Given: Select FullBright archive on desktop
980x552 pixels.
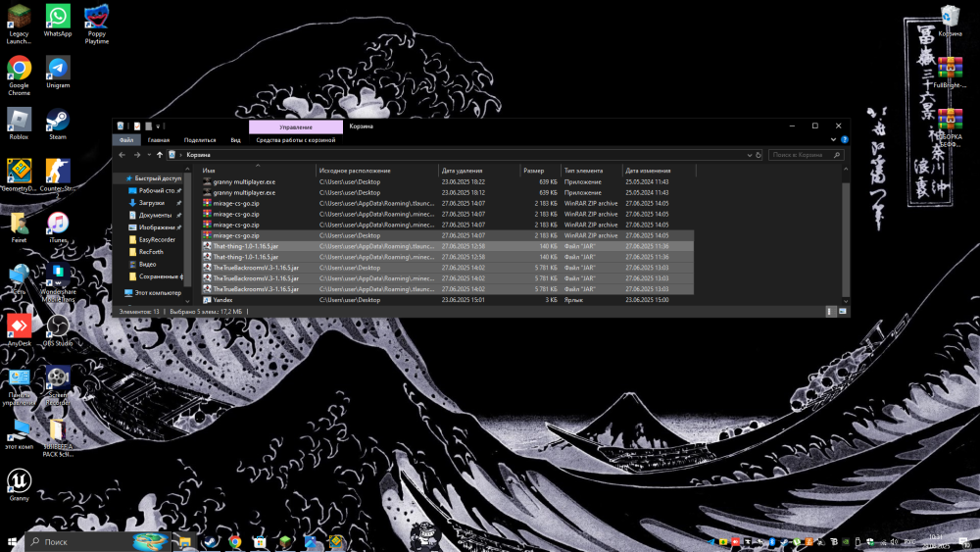Looking at the screenshot, I should point(950,72).
